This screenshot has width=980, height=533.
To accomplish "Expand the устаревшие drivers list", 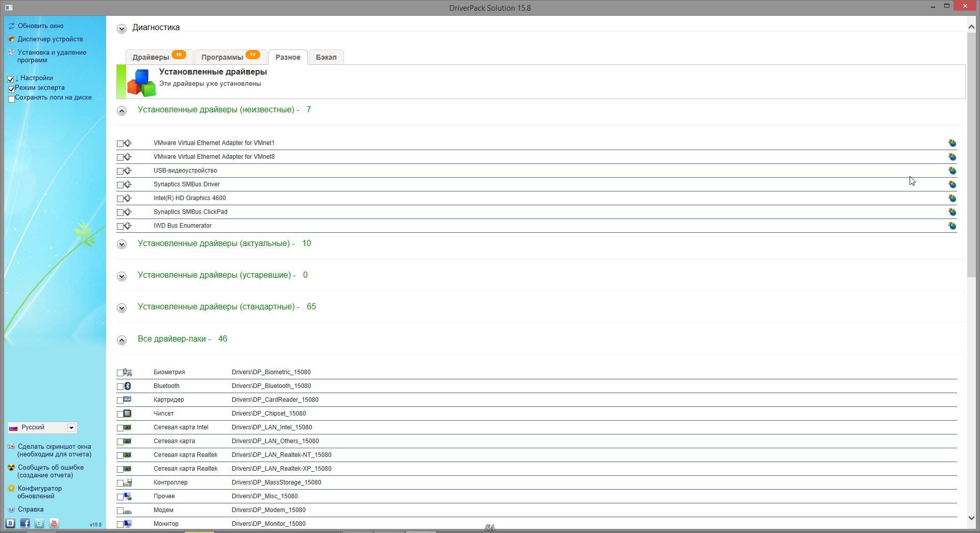I will (121, 276).
